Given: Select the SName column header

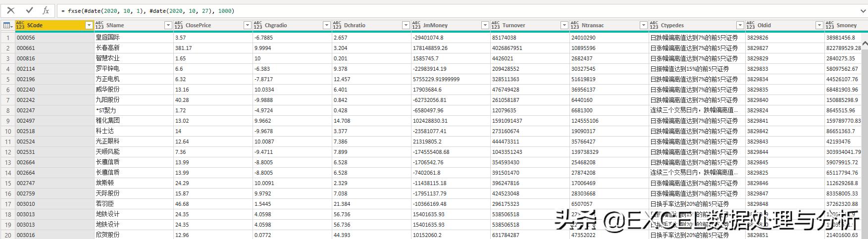Looking at the screenshot, I should click(x=134, y=25).
